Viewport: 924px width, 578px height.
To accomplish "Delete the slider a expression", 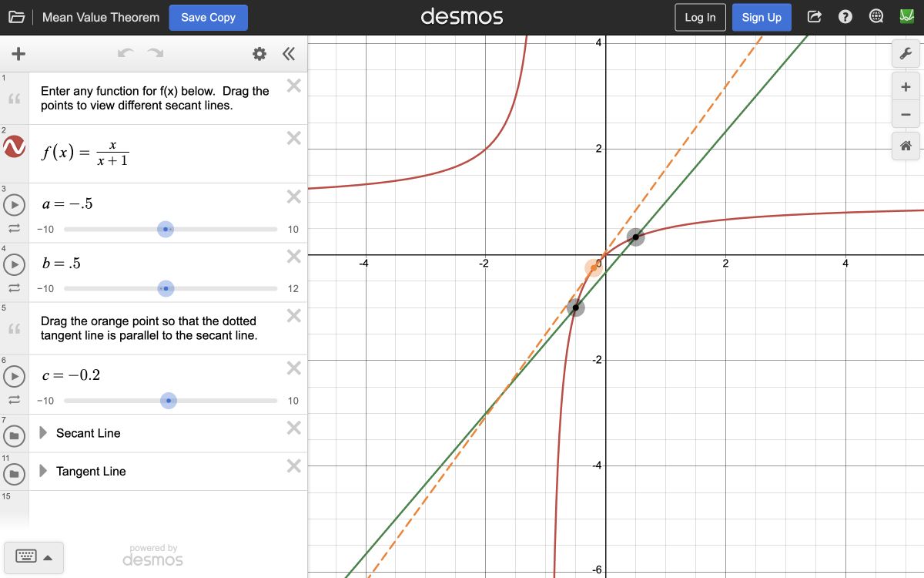I will pos(293,197).
